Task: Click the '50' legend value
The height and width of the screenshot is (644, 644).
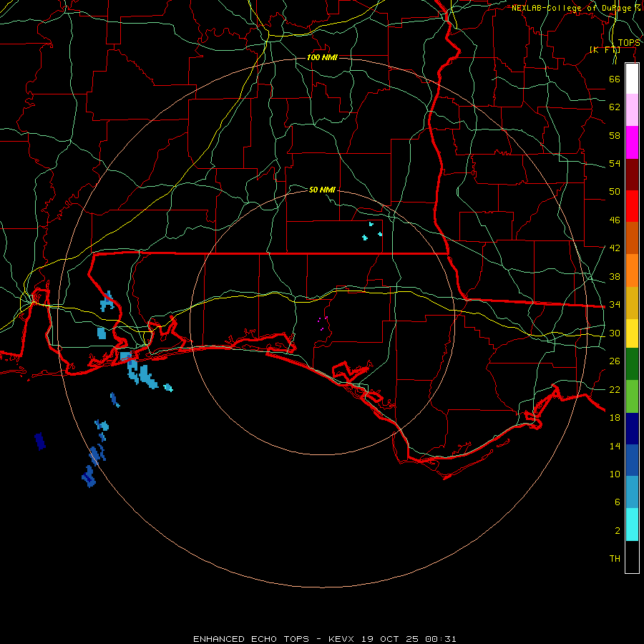Action: point(615,192)
